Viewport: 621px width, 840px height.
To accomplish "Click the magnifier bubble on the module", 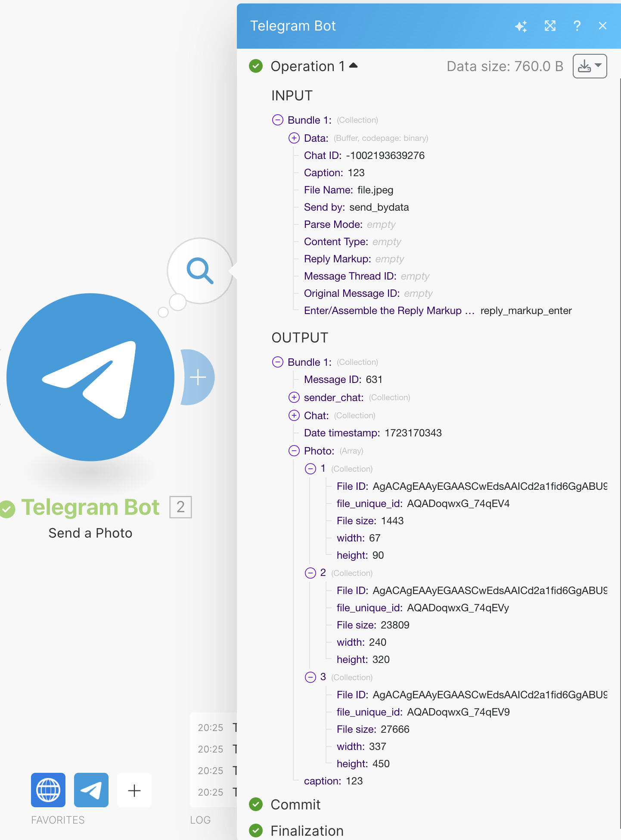I will pos(200,271).
